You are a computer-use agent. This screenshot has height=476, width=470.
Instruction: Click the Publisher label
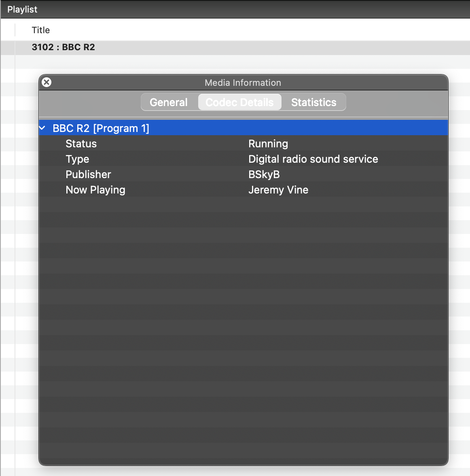click(88, 174)
